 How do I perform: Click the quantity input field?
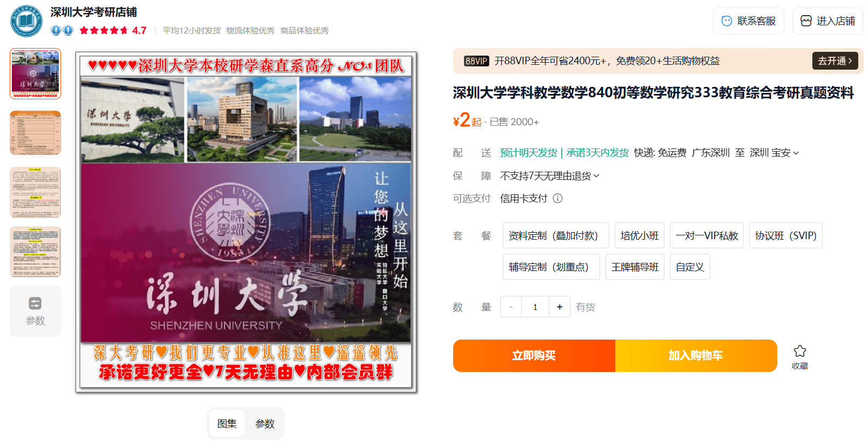click(535, 307)
